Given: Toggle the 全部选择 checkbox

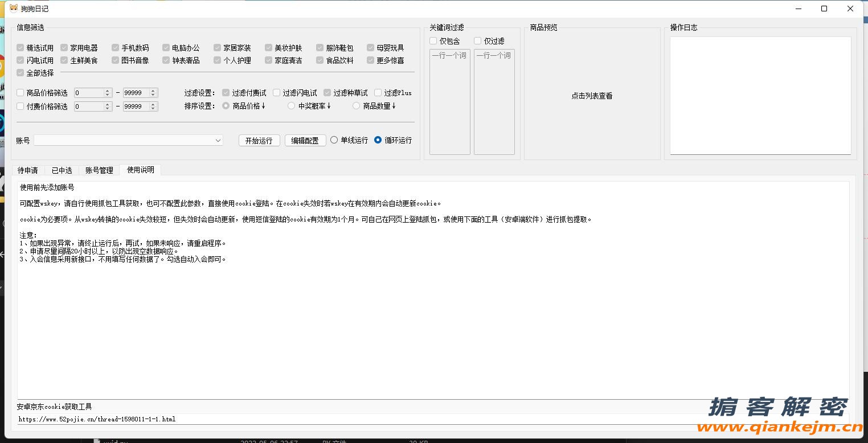Looking at the screenshot, I should pos(21,73).
